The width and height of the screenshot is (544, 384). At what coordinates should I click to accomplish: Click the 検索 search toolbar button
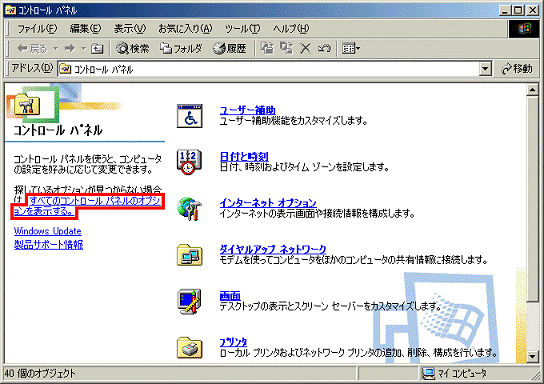click(133, 49)
